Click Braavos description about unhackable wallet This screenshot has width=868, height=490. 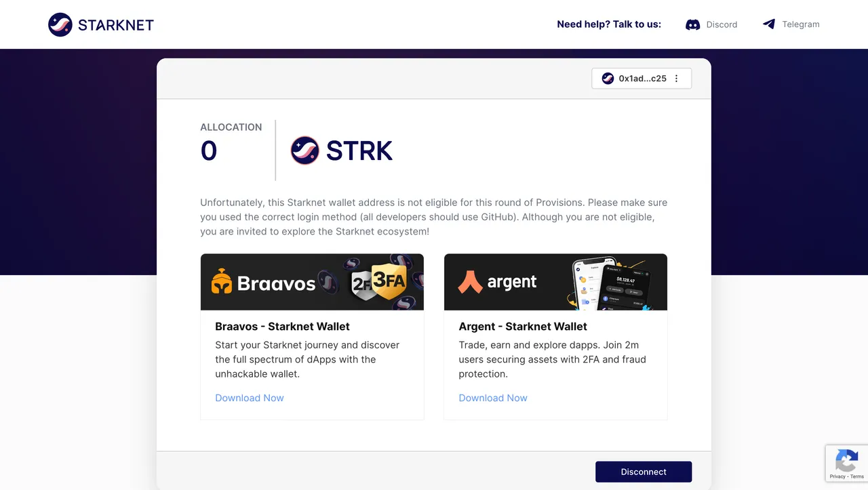307,359
